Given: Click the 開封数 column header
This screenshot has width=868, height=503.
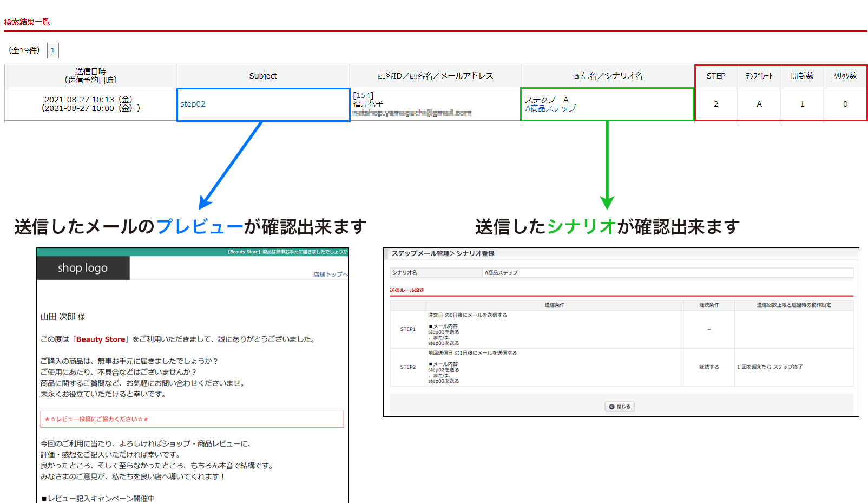Looking at the screenshot, I should (802, 76).
